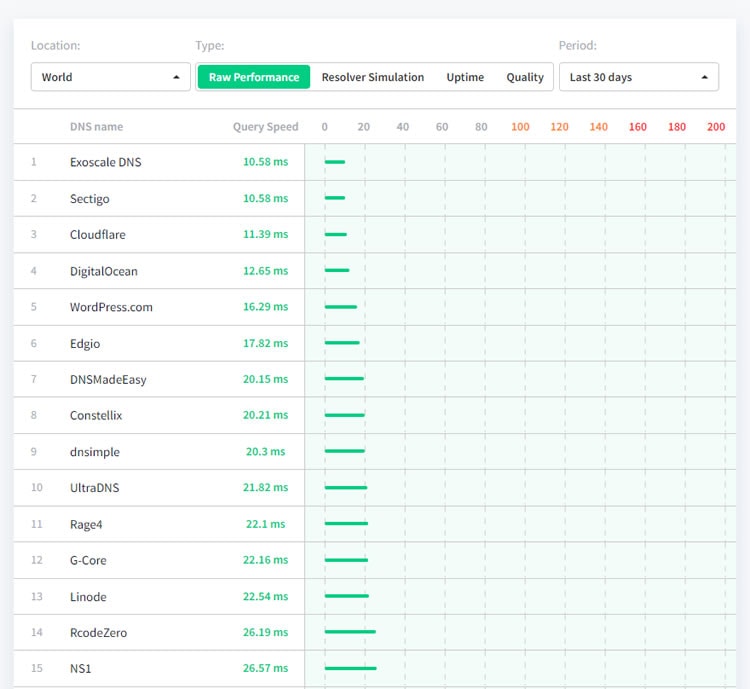Image resolution: width=750 pixels, height=689 pixels.
Task: Click the Constellix row name
Action: tap(96, 415)
